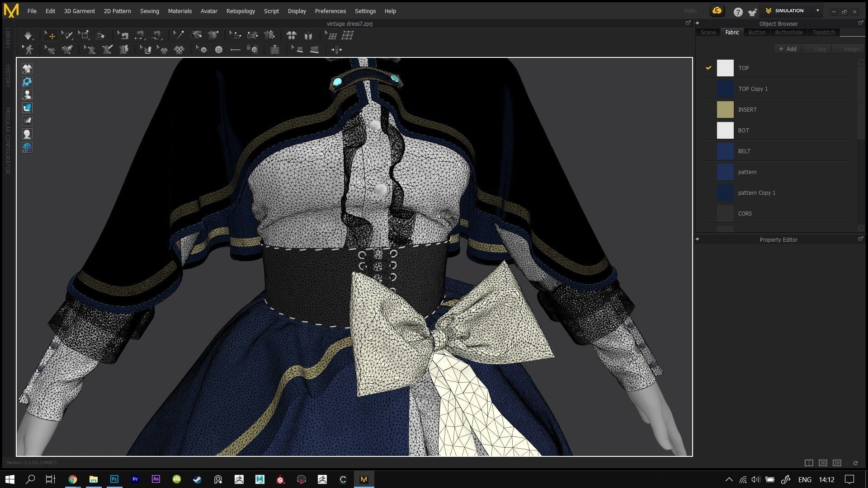The height and width of the screenshot is (488, 868).
Task: Pick the Free Sewing tool
Action: tap(157, 35)
